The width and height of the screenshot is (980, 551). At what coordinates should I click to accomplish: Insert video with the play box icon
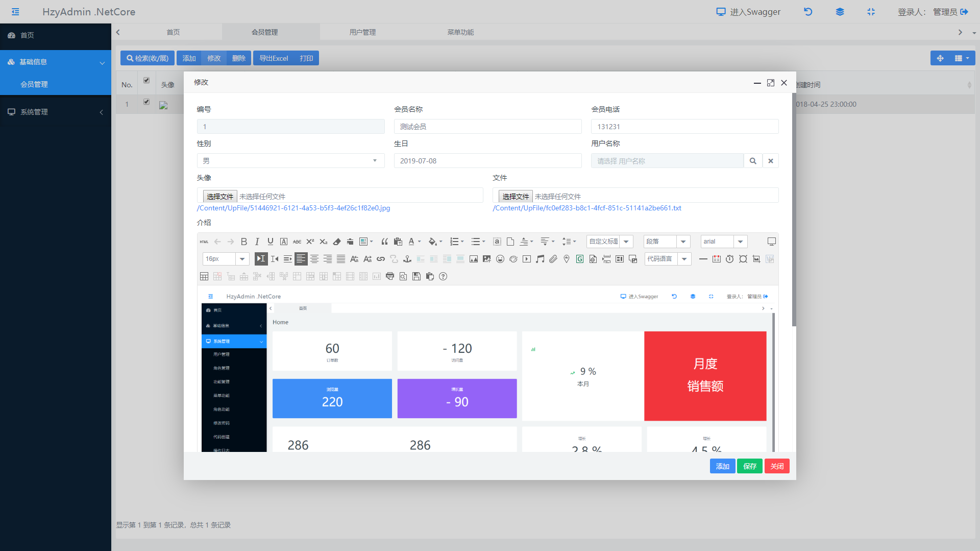coord(527,259)
